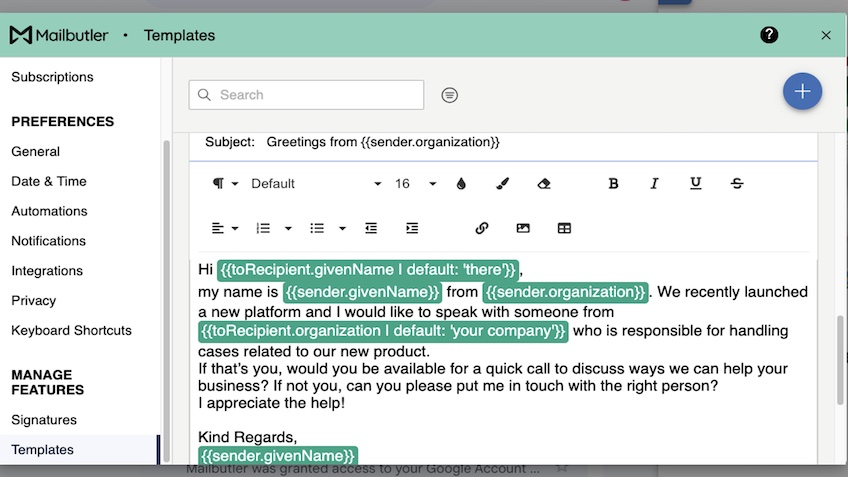
Task: Expand ordered list style arrow
Action: (288, 229)
